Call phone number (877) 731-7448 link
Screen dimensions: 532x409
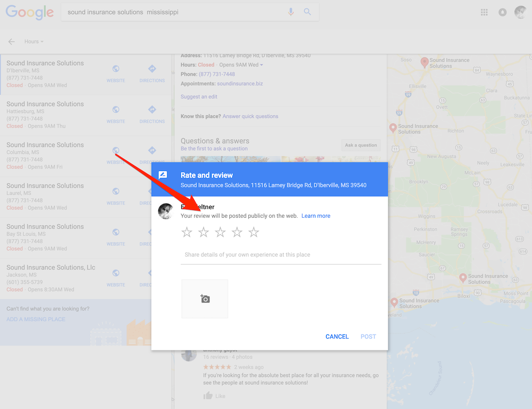[x=217, y=74]
